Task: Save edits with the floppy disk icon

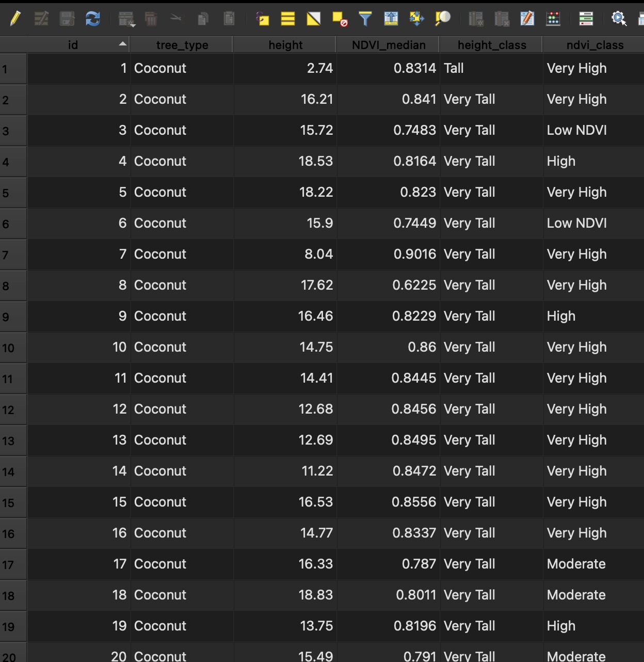Action: (67, 19)
